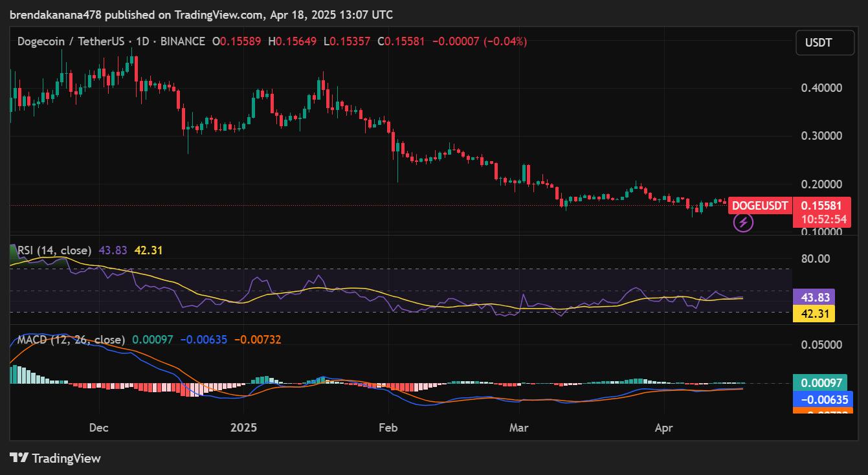Click the 0.05000 level on MACD axis

[x=822, y=344]
